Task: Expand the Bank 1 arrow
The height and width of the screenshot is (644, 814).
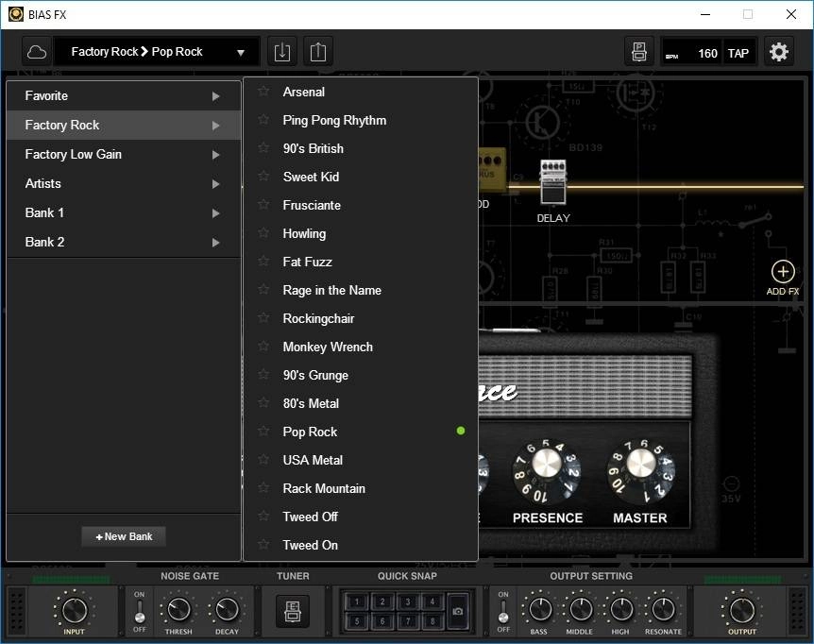Action: (216, 212)
